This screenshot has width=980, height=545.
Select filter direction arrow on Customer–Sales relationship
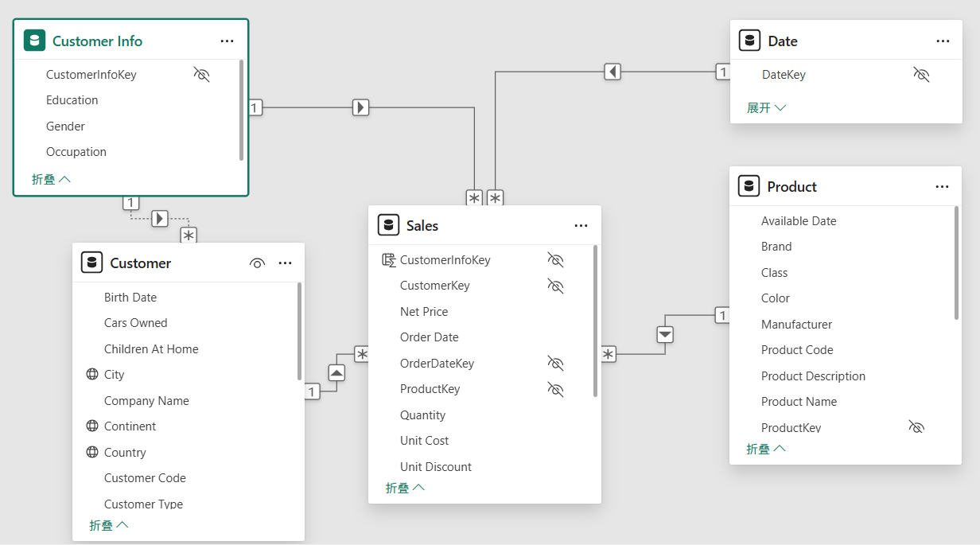coord(336,372)
